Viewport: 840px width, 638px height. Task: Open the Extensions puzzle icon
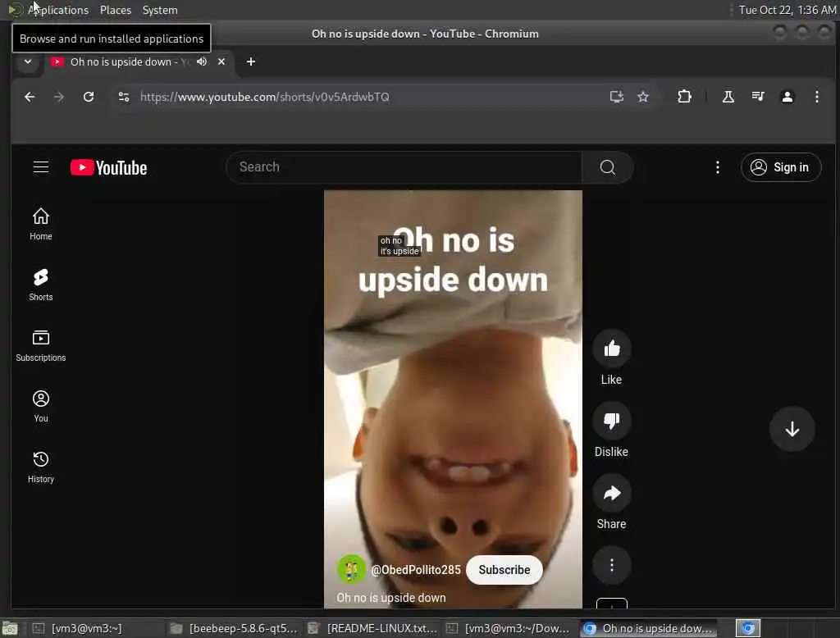click(684, 97)
